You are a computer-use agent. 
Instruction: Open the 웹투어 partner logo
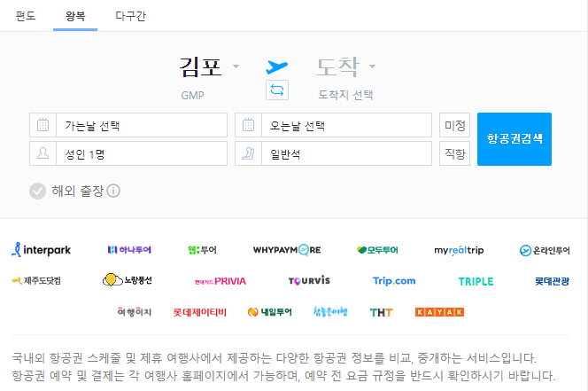click(x=202, y=250)
